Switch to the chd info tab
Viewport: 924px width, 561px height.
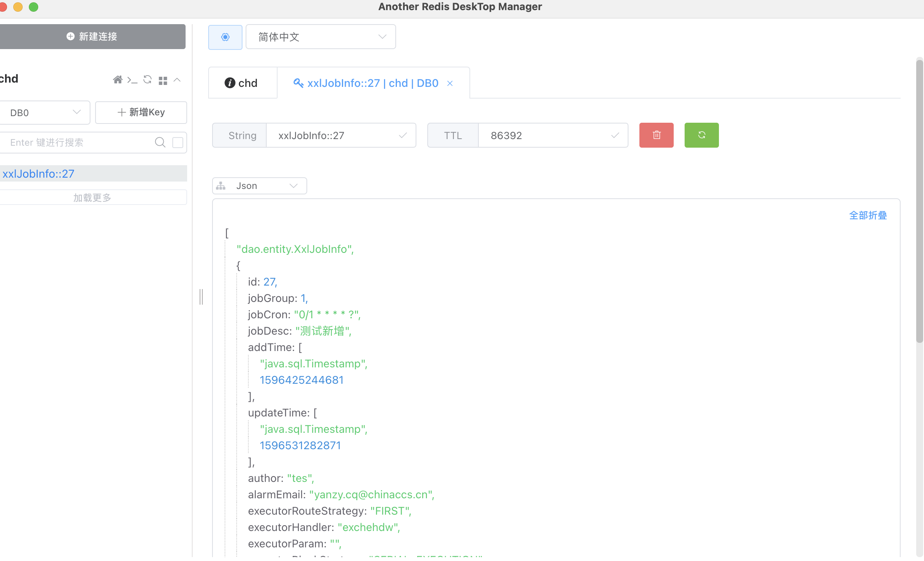click(242, 83)
